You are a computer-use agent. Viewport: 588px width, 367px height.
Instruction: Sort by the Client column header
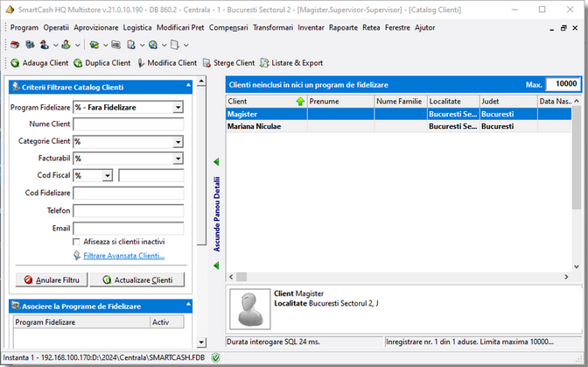(x=266, y=102)
